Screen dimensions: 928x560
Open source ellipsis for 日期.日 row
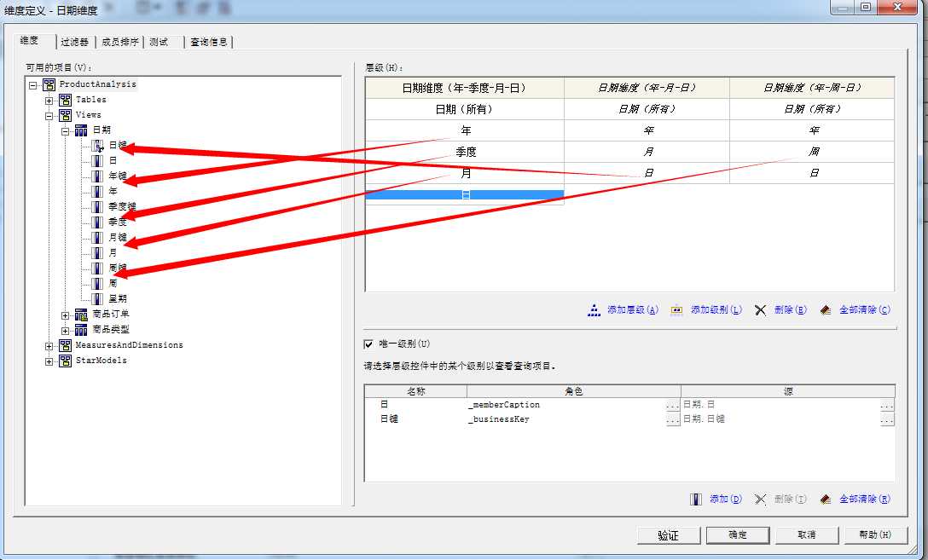[x=886, y=405]
